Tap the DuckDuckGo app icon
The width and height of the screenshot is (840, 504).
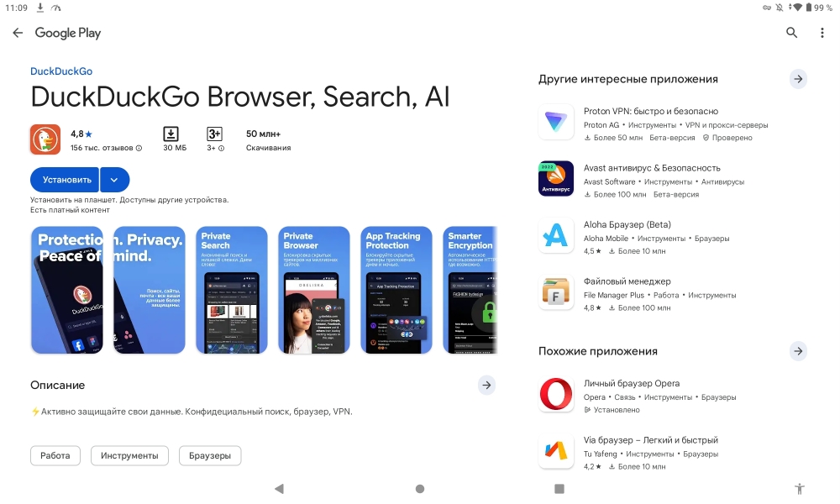pyautogui.click(x=45, y=139)
